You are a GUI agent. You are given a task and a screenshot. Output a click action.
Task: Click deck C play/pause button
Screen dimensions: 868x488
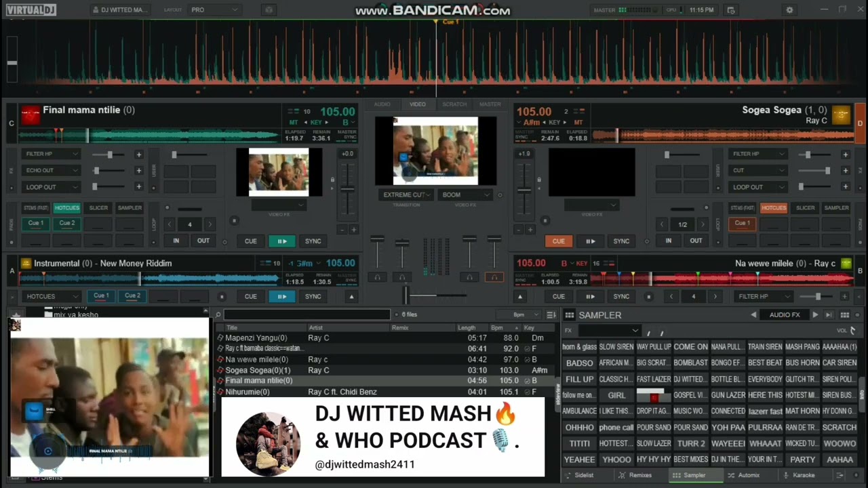coord(281,241)
